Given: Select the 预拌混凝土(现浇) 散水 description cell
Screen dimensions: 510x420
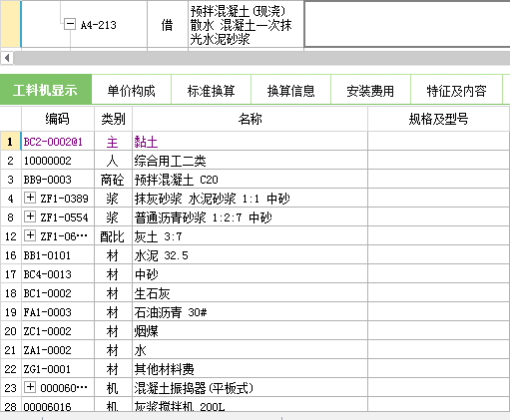Looking at the screenshot, I should coord(246,25).
